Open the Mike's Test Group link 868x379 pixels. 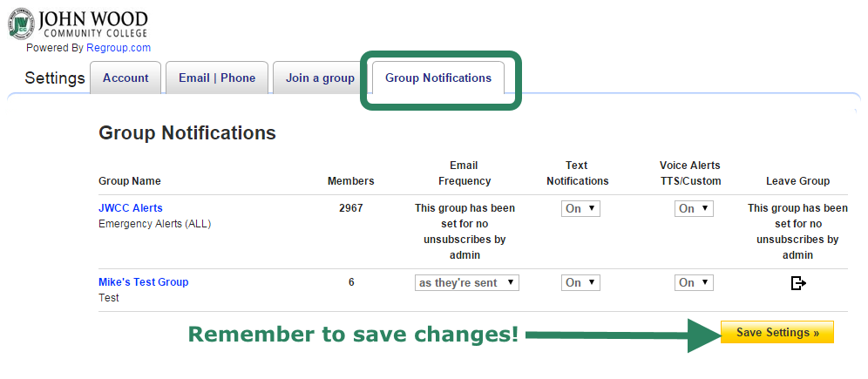click(x=144, y=282)
